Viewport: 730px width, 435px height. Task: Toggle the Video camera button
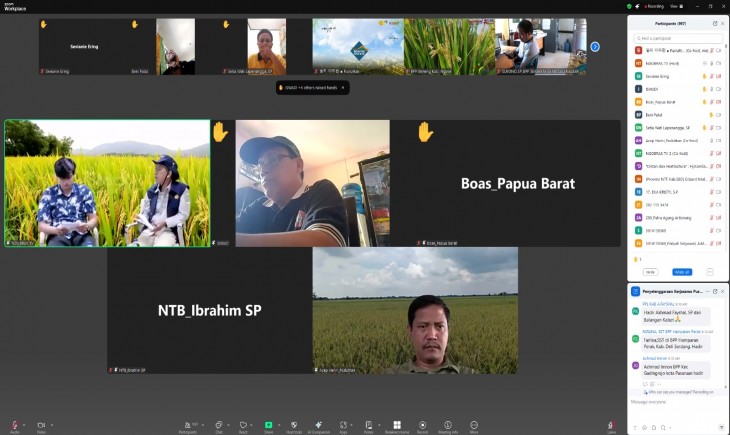41,425
